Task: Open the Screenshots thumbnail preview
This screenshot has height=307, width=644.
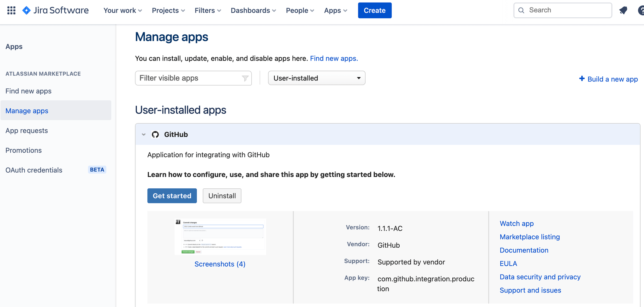Action: tap(220, 237)
